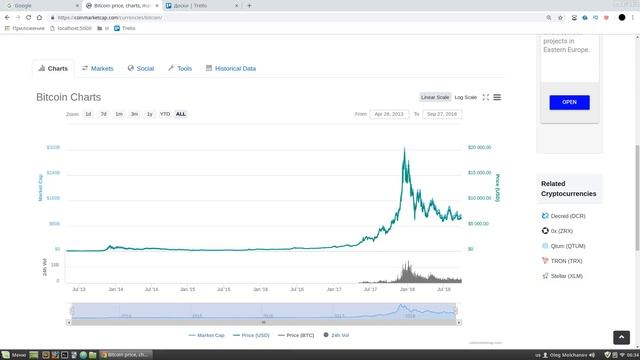Screen dimensions: 640x360
Task: Toggle 24h Vol series in legend
Action: [x=336, y=335]
